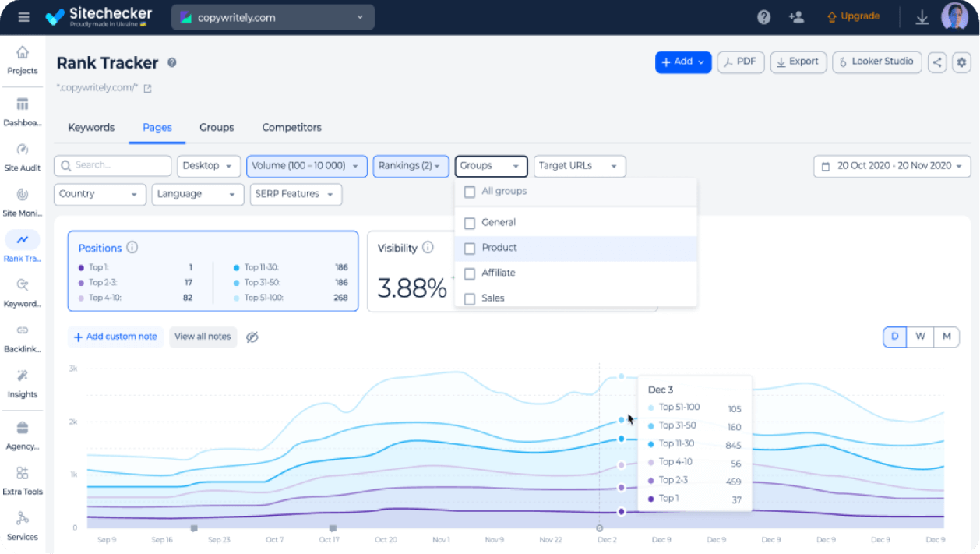Open Services in the sidebar
Screen dimensions: 980x554
tap(23, 526)
